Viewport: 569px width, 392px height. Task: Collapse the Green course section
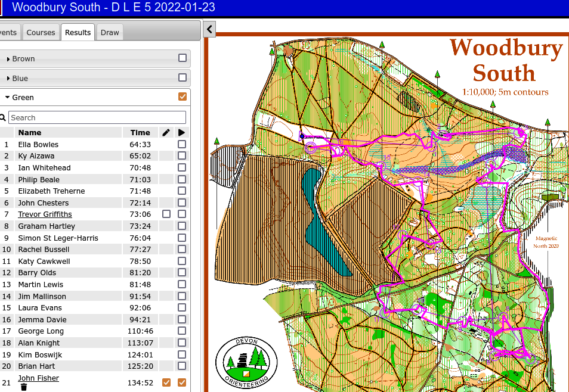[x=7, y=98]
